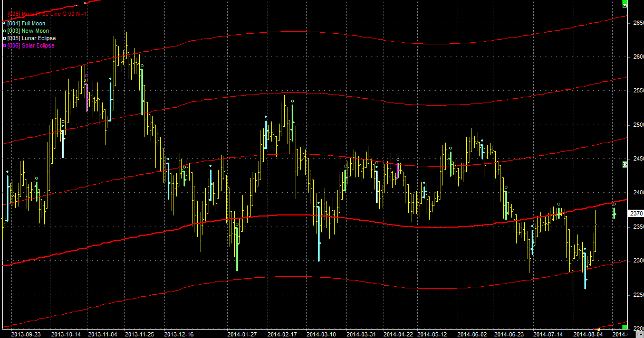The width and height of the screenshot is (644, 338).
Task: Click the white square icon beside Lunar Eclipse
Action: click(4, 38)
